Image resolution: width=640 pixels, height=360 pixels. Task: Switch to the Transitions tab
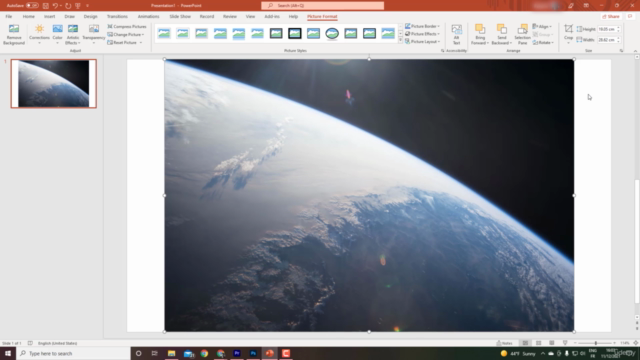[117, 16]
